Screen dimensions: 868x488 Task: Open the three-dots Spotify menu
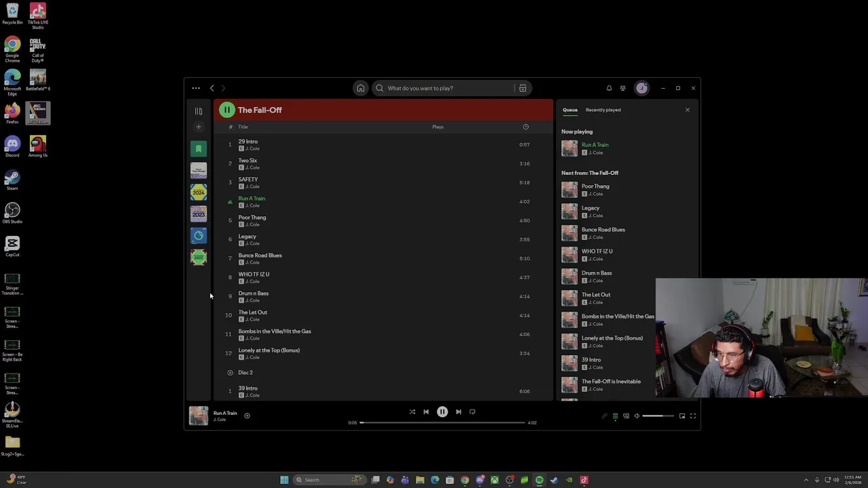tap(196, 88)
